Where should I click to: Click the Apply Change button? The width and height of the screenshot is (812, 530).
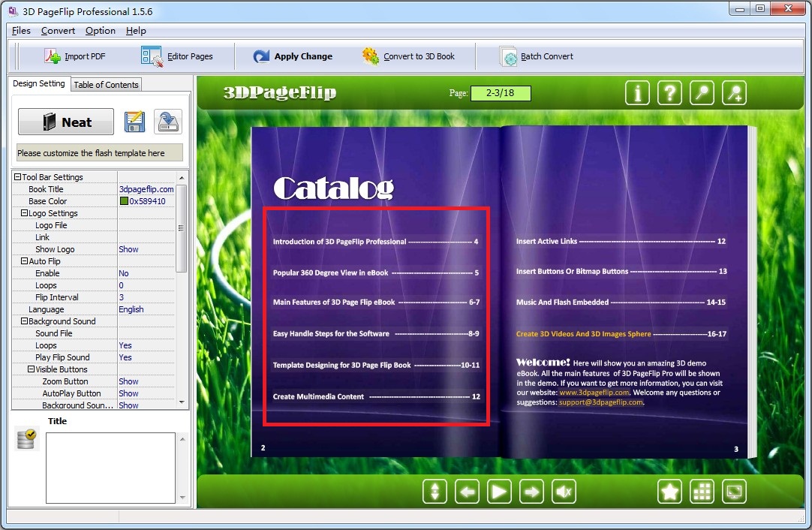click(293, 56)
